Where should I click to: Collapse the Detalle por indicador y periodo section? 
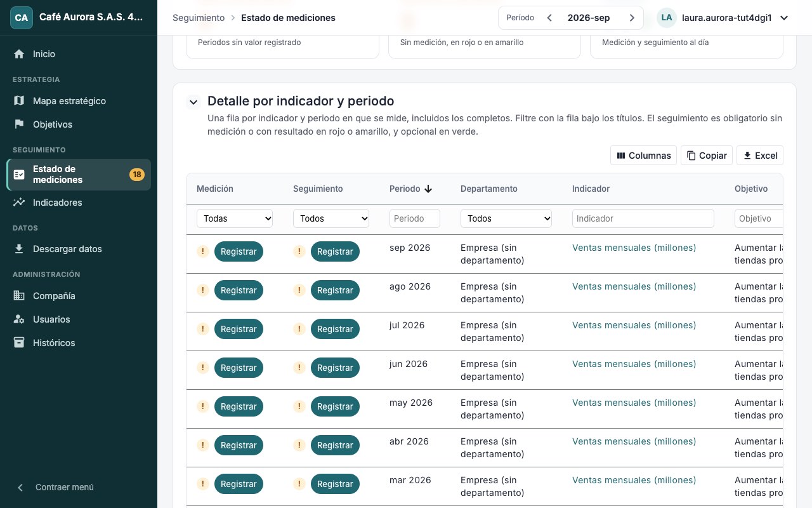tap(193, 102)
